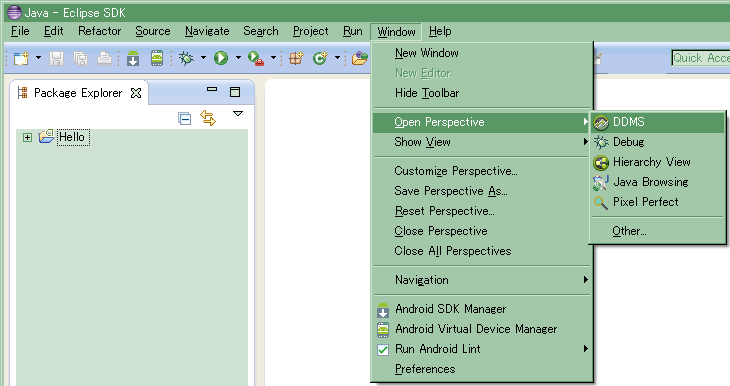The height and width of the screenshot is (386, 730).
Task: Open the Project menu
Action: tap(311, 31)
